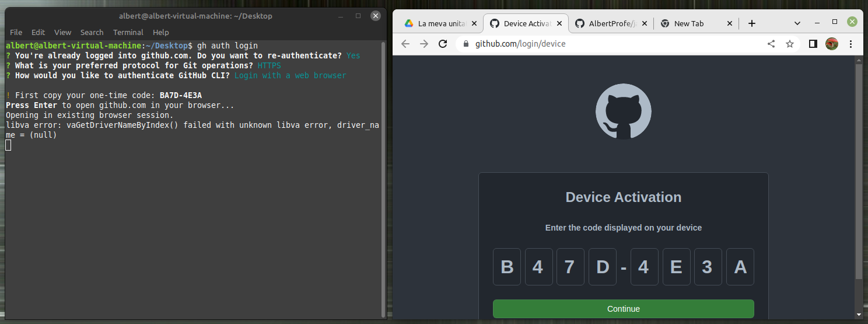Image resolution: width=868 pixels, height=324 pixels.
Task: Share this page via the share icon
Action: [771, 44]
